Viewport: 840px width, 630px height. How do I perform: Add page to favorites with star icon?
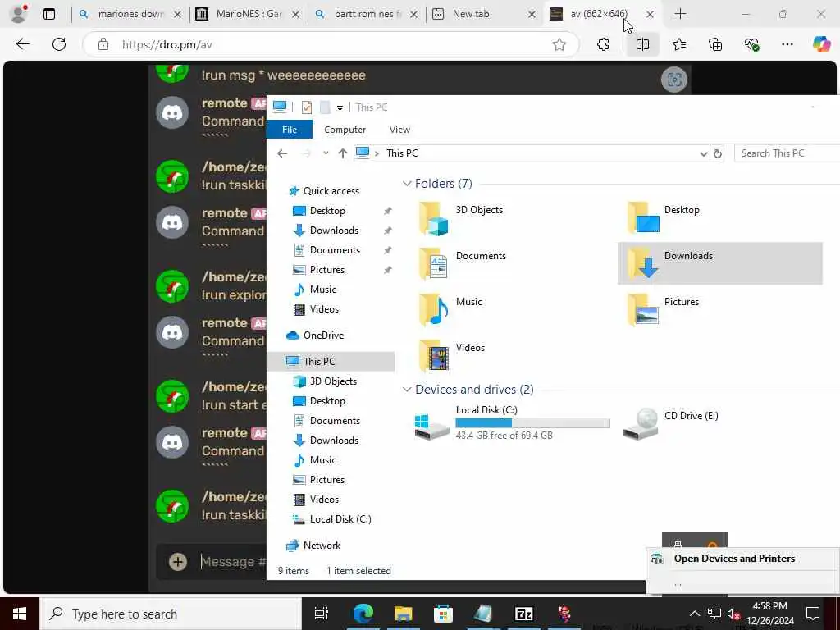pyautogui.click(x=559, y=44)
